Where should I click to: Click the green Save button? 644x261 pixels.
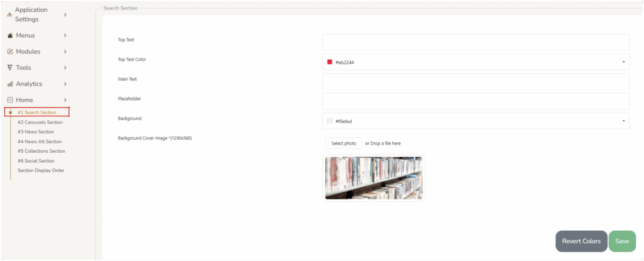click(x=621, y=241)
